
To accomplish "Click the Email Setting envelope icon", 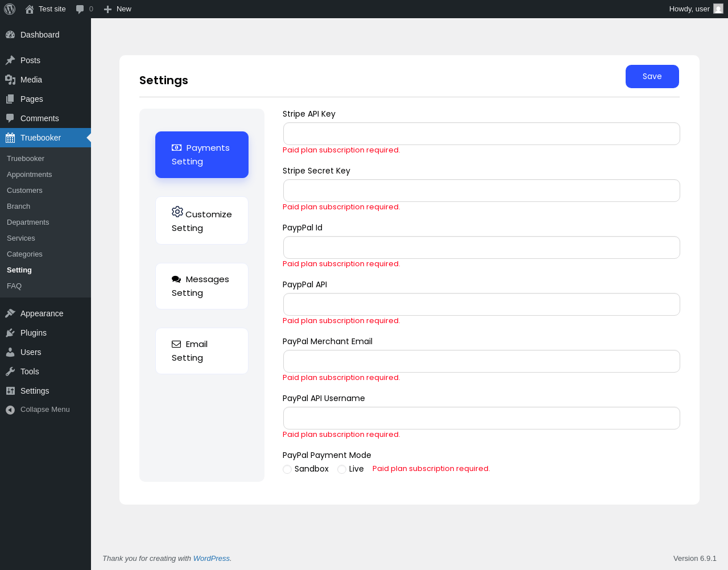I will tap(176, 344).
